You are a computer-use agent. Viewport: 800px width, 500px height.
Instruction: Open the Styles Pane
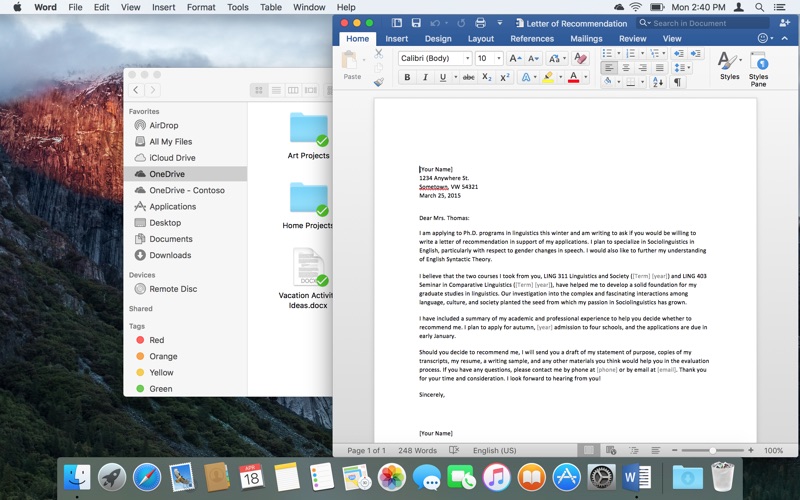(x=758, y=69)
